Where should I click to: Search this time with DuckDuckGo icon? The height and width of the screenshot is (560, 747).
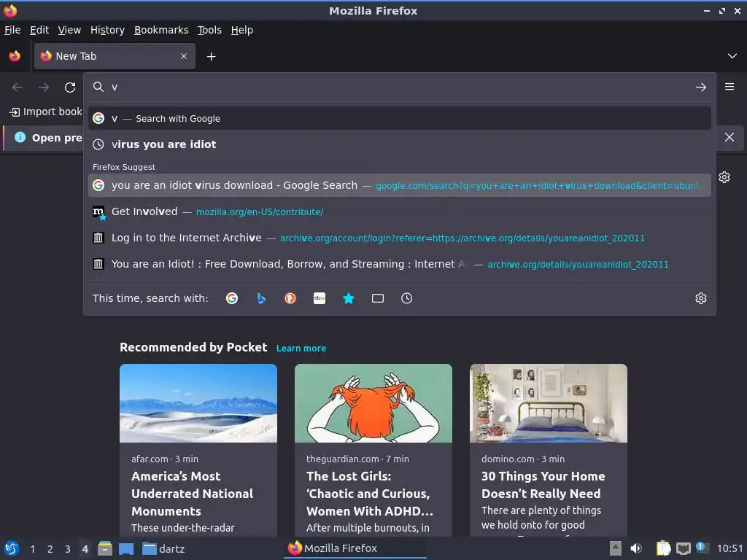[x=290, y=298]
